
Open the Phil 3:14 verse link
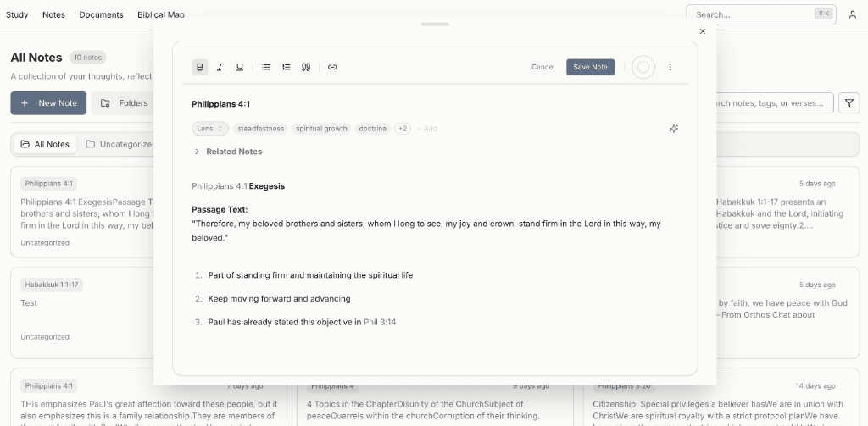coord(380,322)
